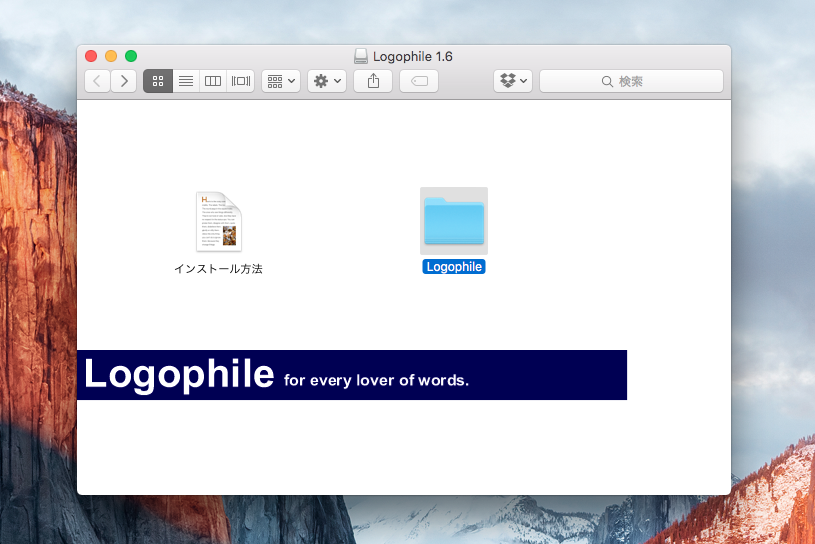Click the Logophile folder name label
Screen dimensions: 815x544
[x=454, y=267]
